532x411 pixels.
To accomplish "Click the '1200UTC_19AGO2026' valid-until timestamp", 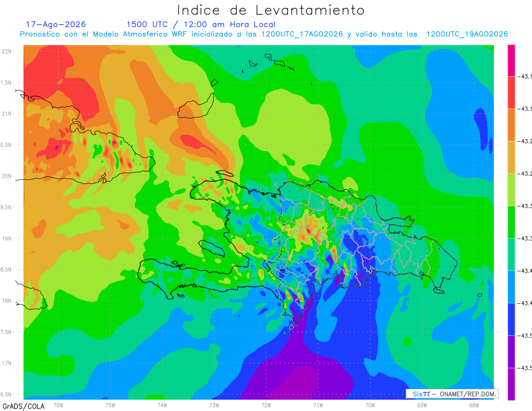I will coord(467,34).
